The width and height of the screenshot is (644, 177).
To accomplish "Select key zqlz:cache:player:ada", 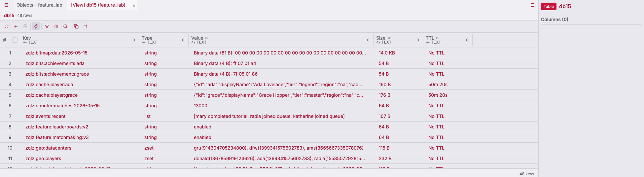I will [x=49, y=85].
